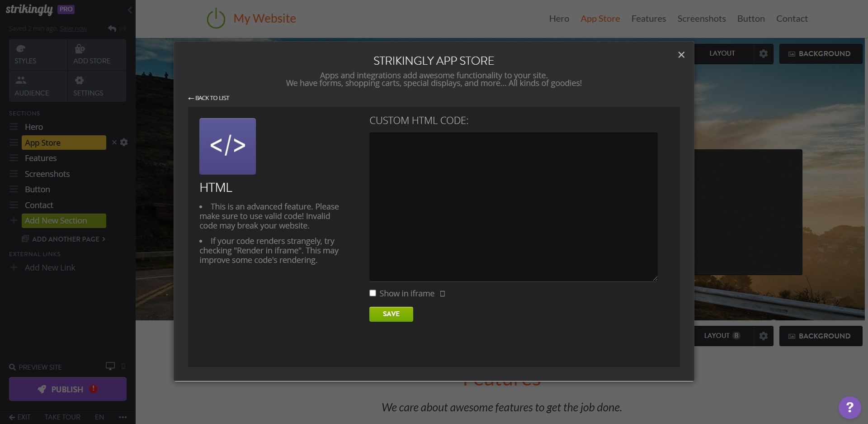Screen dimensions: 868x424
Task: Open the Add Store panel
Action: coord(92,54)
